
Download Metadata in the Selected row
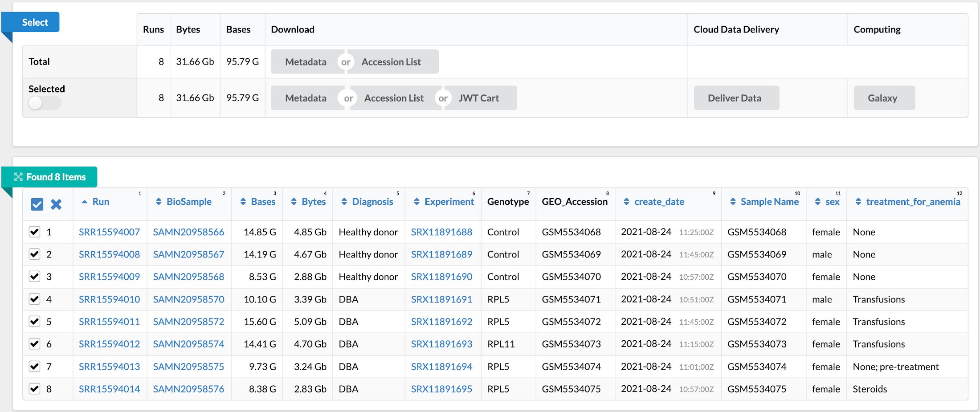point(306,98)
